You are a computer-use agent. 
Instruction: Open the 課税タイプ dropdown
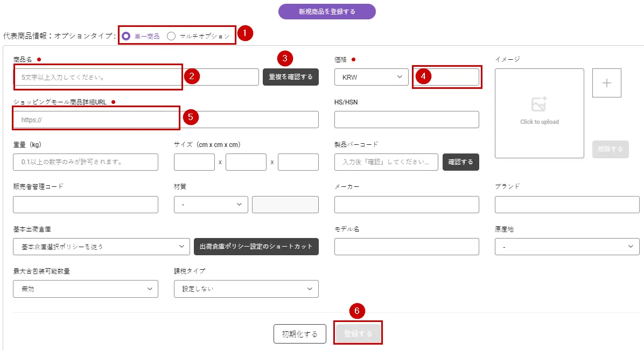(246, 289)
